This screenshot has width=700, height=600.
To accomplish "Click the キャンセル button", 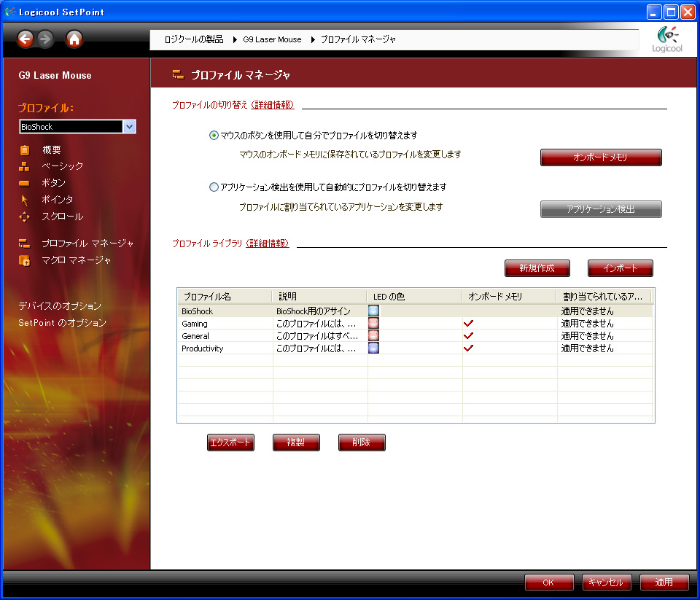I will (606, 583).
